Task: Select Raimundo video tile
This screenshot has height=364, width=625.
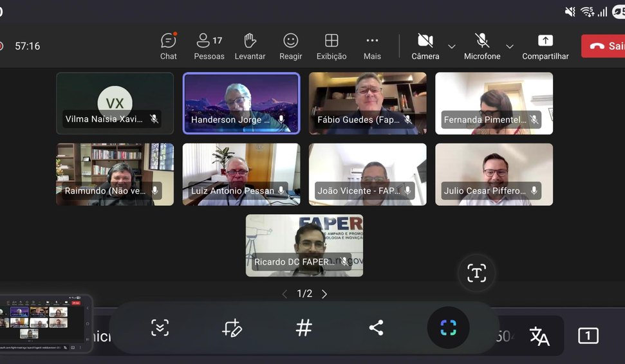Action: point(115,174)
